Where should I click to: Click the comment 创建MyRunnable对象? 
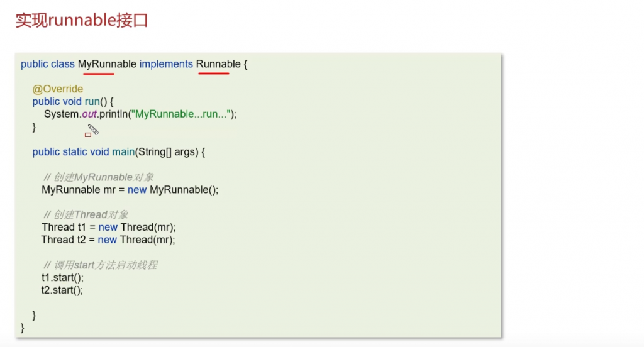tap(99, 177)
